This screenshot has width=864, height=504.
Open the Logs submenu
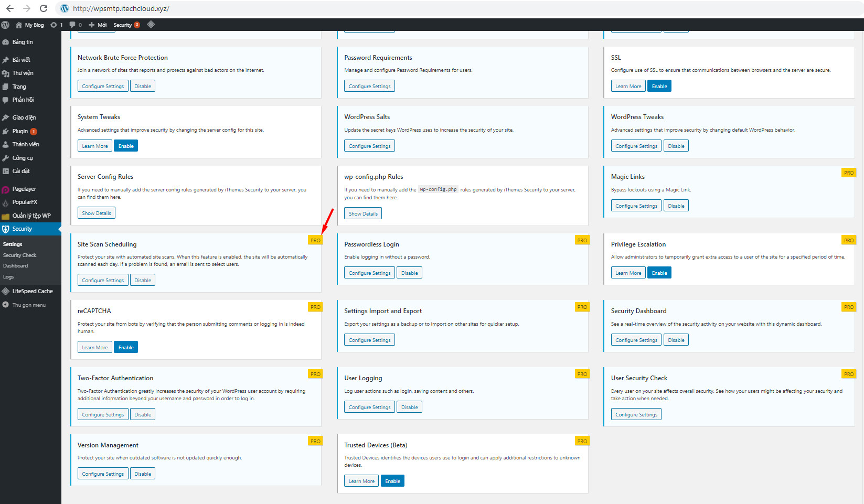click(8, 277)
